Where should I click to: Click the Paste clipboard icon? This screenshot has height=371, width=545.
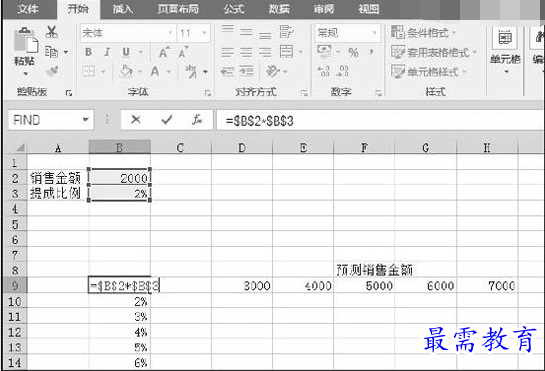coord(25,40)
